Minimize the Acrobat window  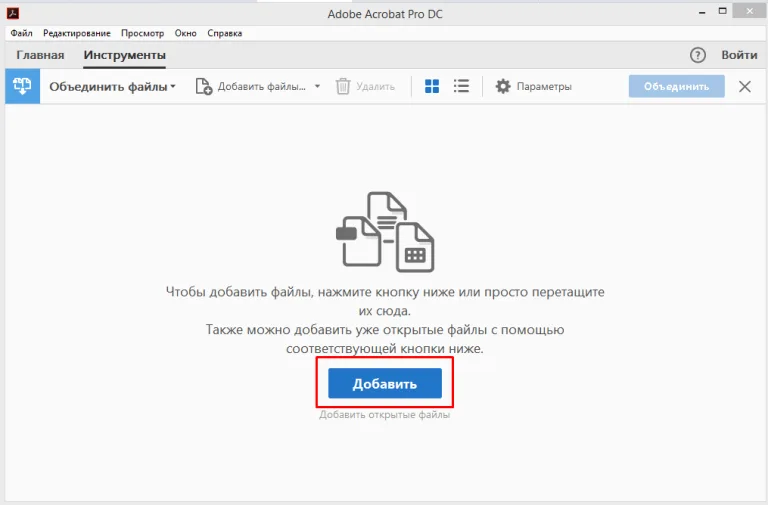(702, 12)
